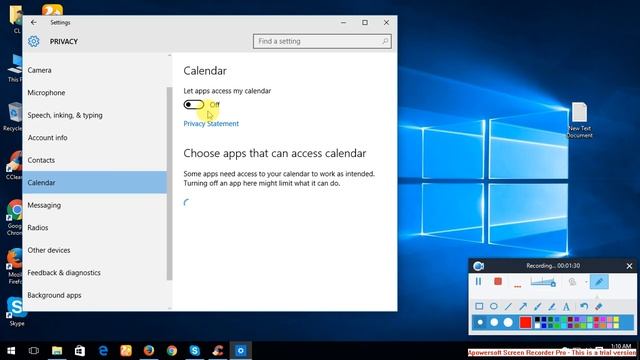The height and width of the screenshot is (360, 640).
Task: Open the Privacy Statement link
Action: click(211, 124)
